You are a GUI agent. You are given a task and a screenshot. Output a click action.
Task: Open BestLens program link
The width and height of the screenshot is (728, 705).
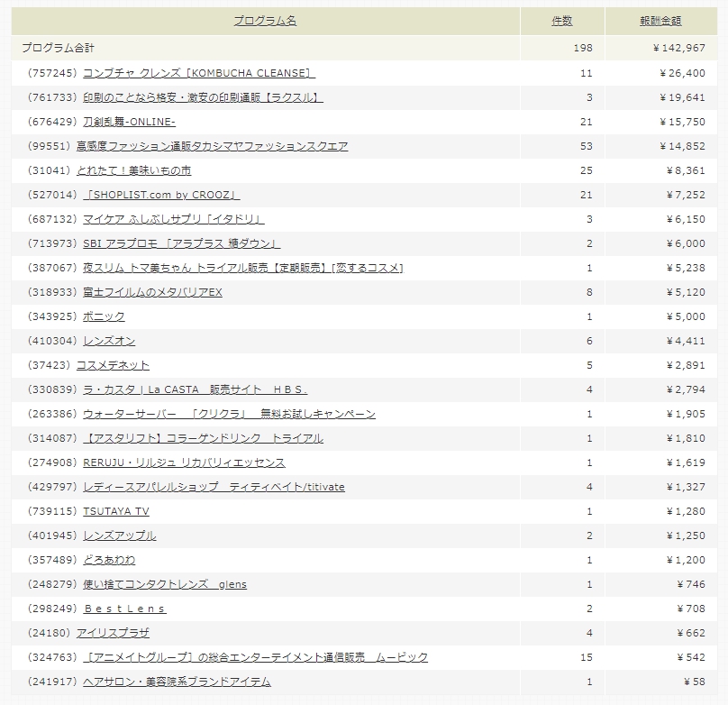pyautogui.click(x=125, y=609)
